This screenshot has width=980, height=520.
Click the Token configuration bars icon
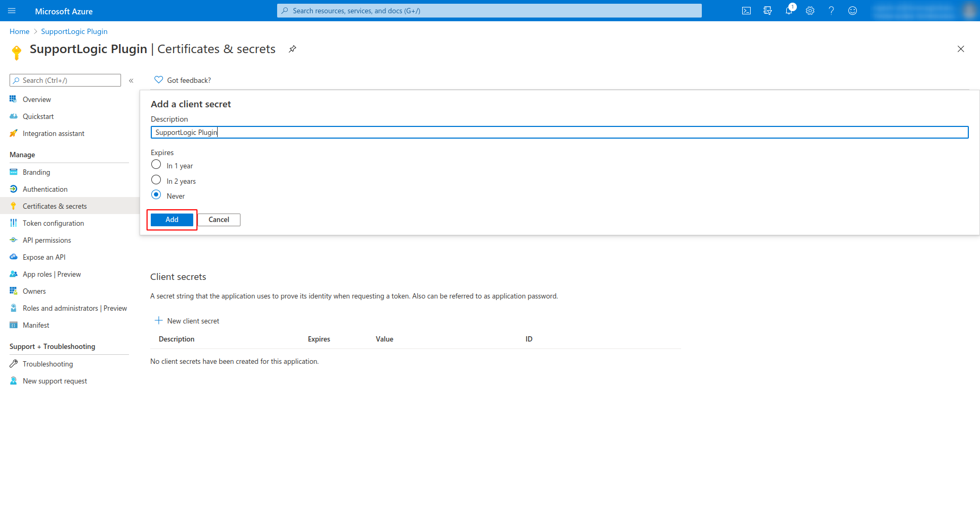(x=13, y=223)
